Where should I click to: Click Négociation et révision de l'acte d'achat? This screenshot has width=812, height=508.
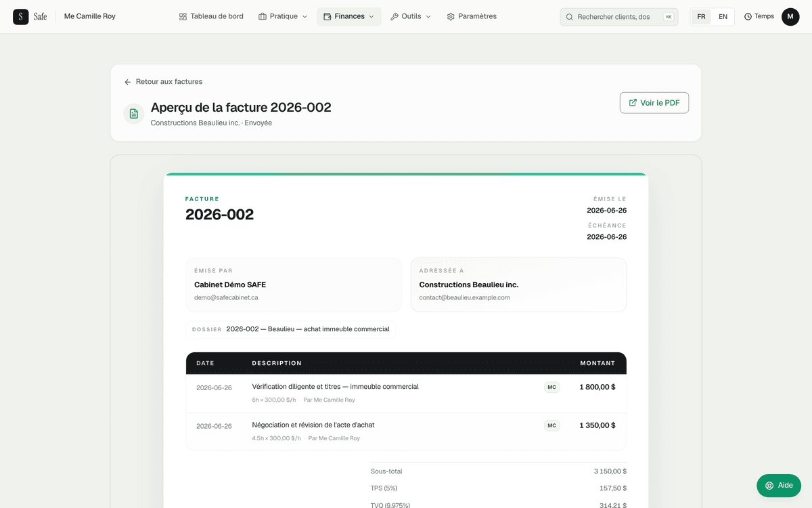point(313,425)
